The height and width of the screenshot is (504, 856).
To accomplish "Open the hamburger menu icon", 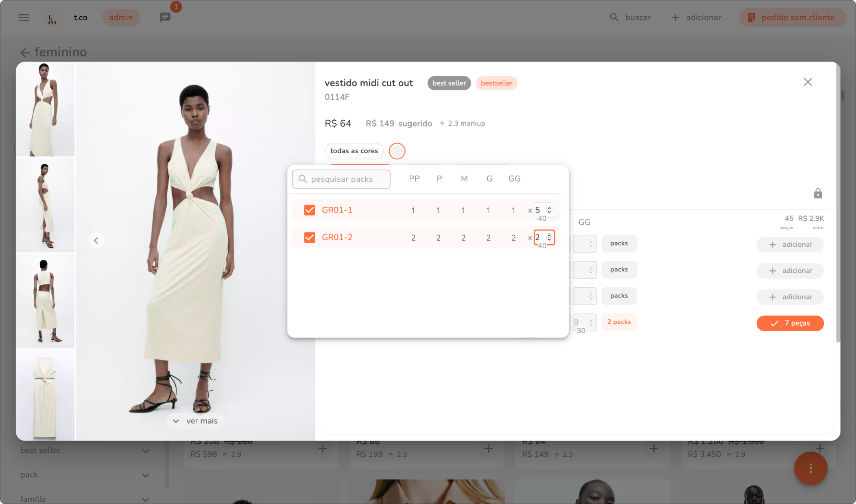I will [24, 17].
